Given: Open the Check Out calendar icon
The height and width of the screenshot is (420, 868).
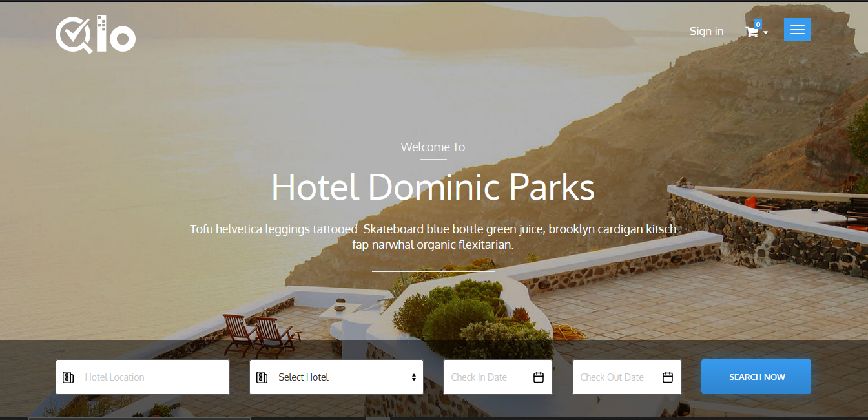Looking at the screenshot, I should (x=668, y=377).
